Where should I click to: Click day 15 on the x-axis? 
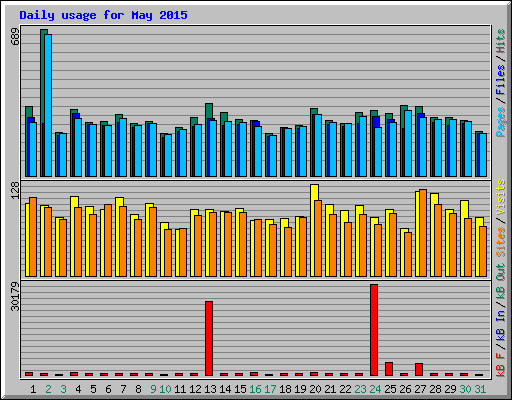[240, 389]
